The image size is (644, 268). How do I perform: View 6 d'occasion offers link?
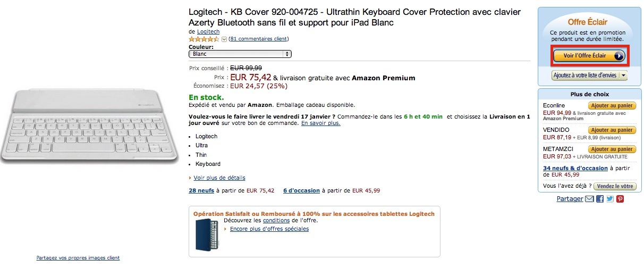301,190
